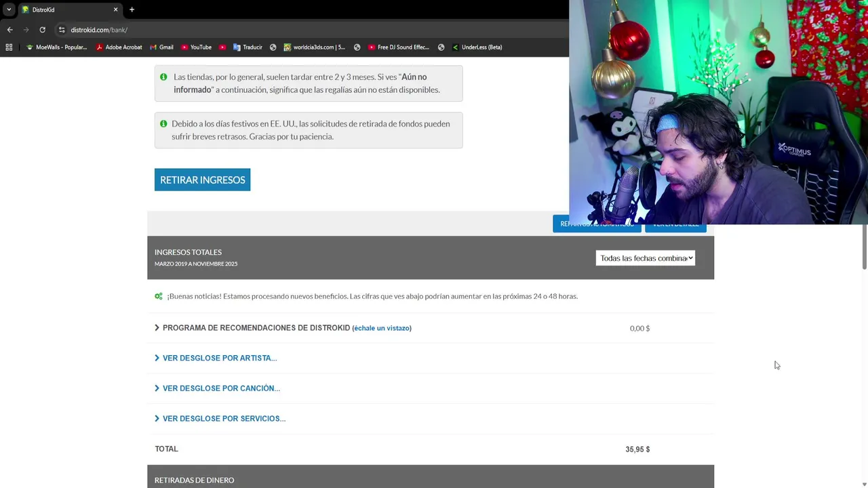This screenshot has width=868, height=488.
Task: Open the Adobe Acrobat bookmark
Action: point(119,47)
